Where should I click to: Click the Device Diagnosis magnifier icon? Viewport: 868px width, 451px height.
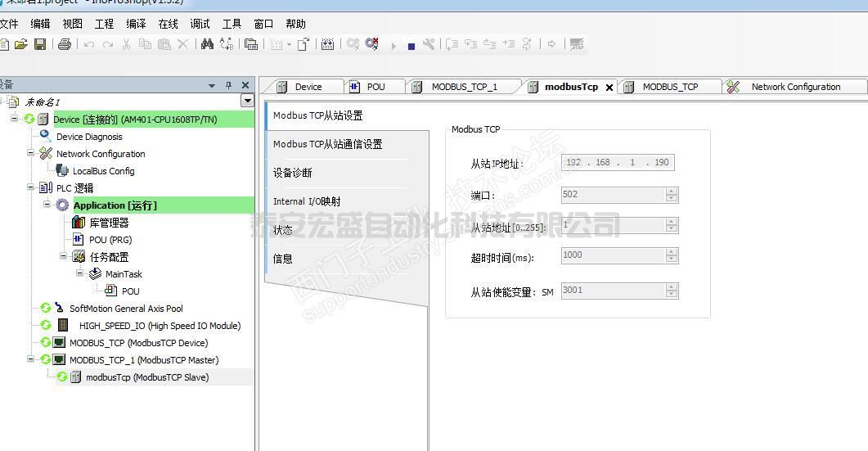point(46,137)
